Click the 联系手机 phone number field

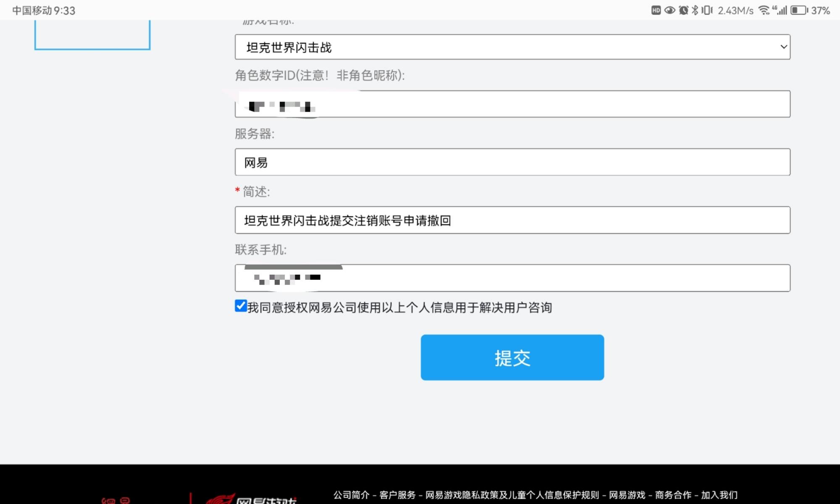point(512,278)
